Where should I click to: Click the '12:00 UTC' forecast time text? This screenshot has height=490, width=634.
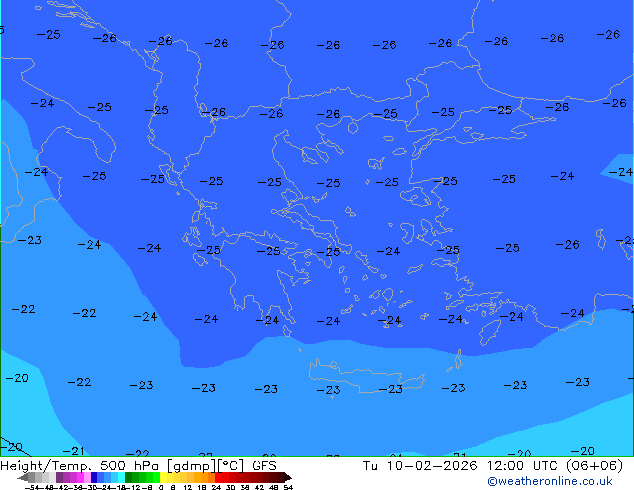pyautogui.click(x=523, y=466)
